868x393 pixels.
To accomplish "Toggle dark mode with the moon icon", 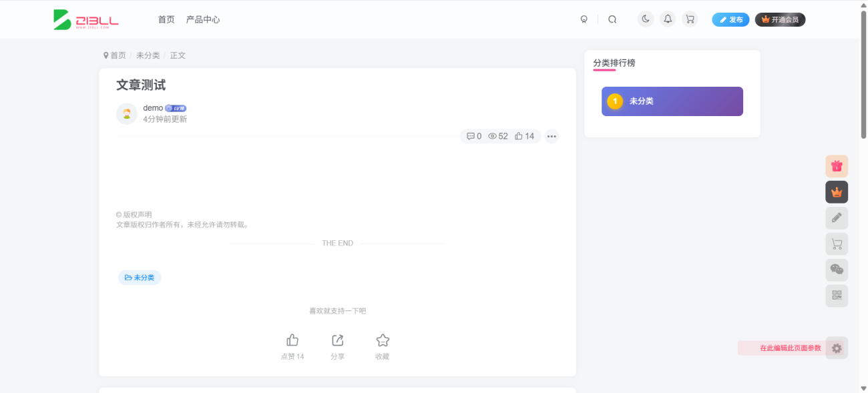I will [645, 19].
